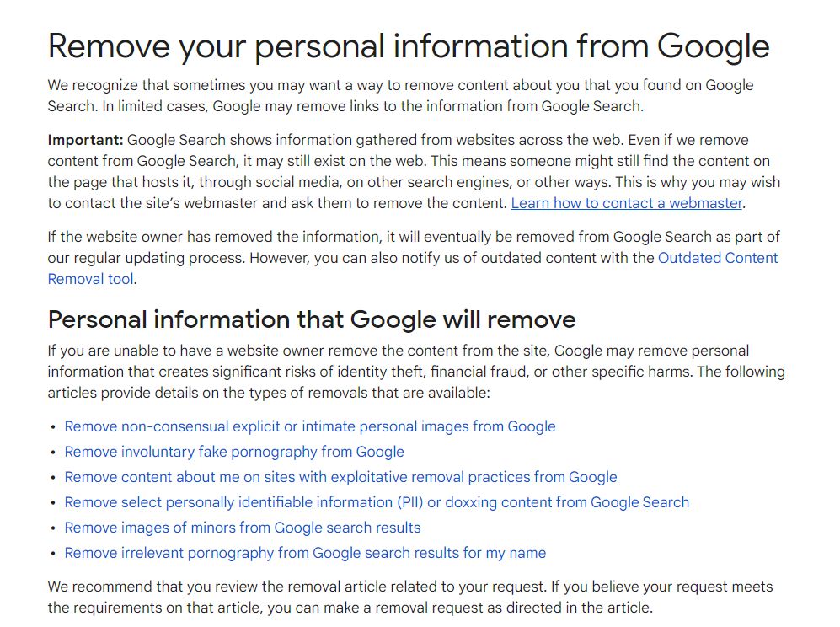The image size is (840, 627).
Task: Click the paragraph starting with If you are unable
Action: point(416,372)
